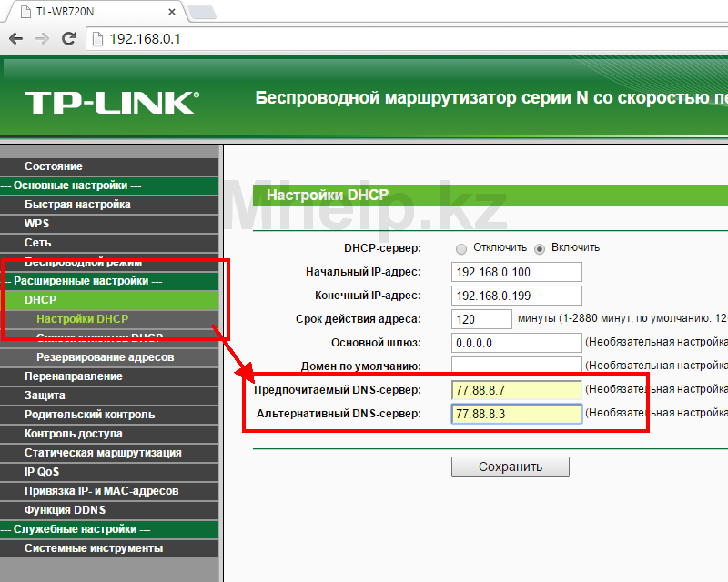
Task: Select the TL-WR720N tab
Action: (96, 12)
